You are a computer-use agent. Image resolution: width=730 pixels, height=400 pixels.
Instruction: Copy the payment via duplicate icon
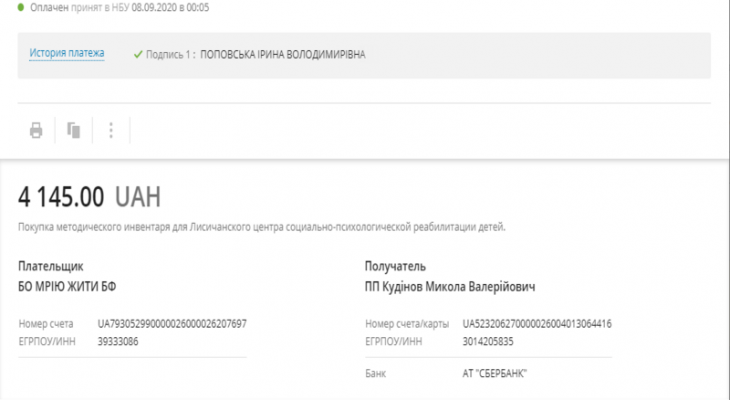(x=74, y=130)
